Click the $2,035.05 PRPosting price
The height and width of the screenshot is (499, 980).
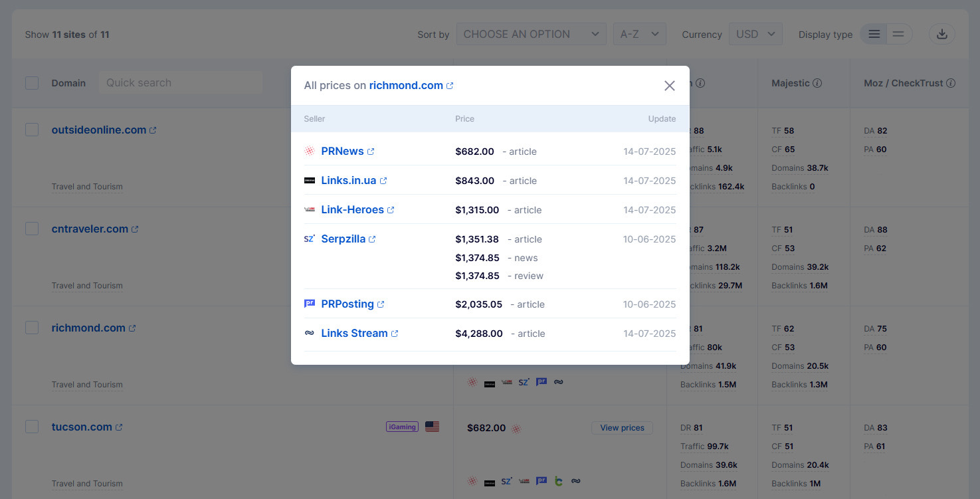(478, 304)
